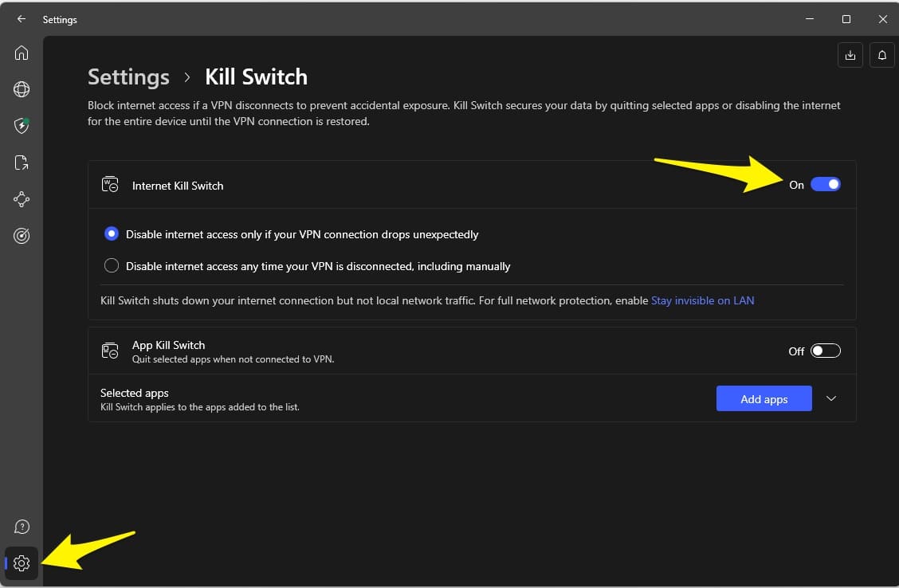Viewport: 899px width, 588px height.
Task: Close the Settings window
Action: click(x=882, y=19)
